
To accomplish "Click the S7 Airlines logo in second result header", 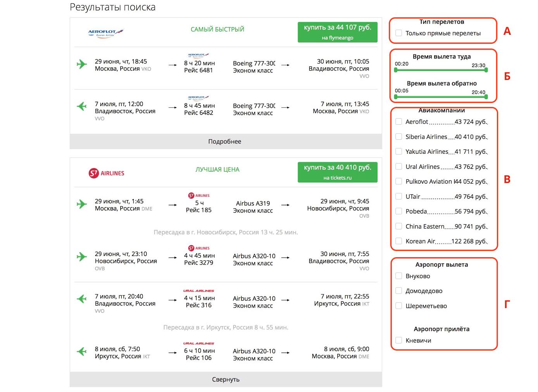I will coord(106,173).
